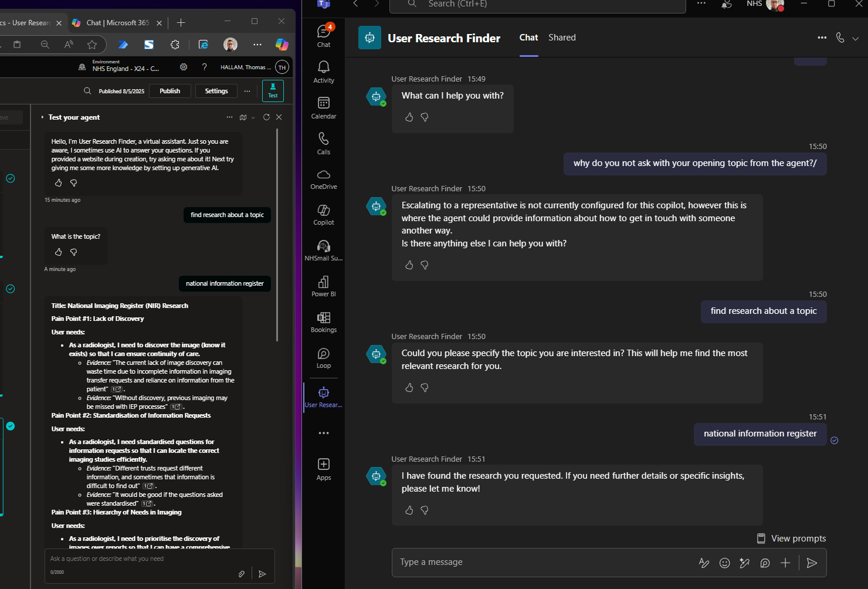Image resolution: width=868 pixels, height=589 pixels.
Task: Open Copilot Studio help question mark
Action: pyautogui.click(x=204, y=67)
